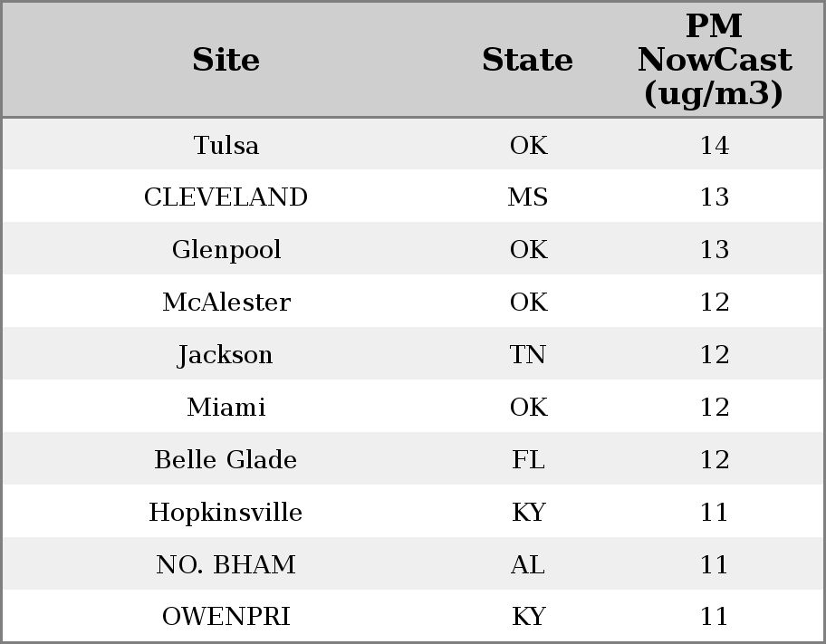Click the NO. BHAM site name
826x644 pixels.
pos(226,565)
